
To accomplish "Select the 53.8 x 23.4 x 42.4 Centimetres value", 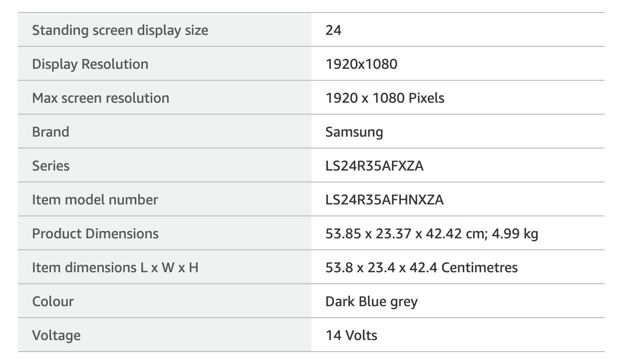I will 422,268.
